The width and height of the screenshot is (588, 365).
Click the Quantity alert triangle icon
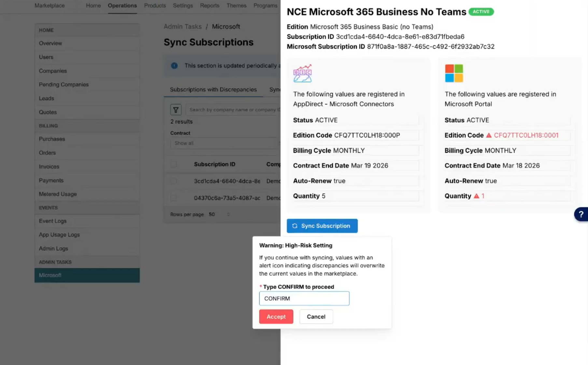476,196
